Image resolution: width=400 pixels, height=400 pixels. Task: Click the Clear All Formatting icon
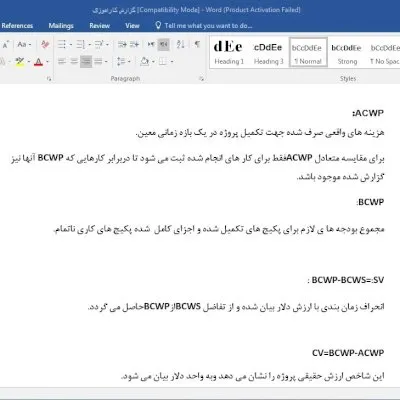pos(45,44)
